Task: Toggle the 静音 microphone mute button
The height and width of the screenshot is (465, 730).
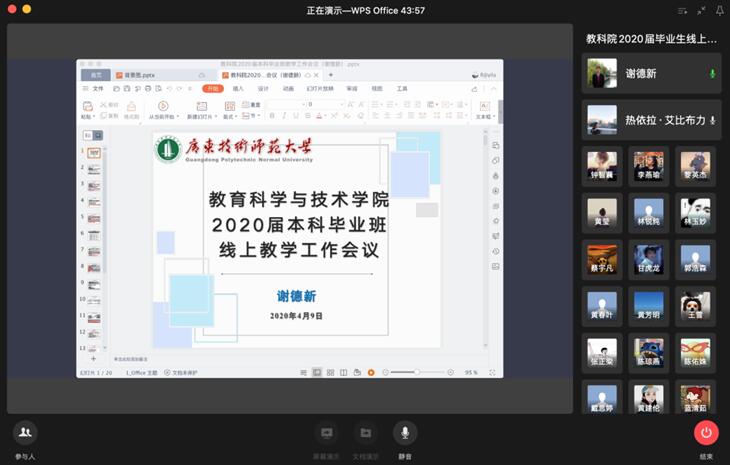Action: (x=405, y=433)
